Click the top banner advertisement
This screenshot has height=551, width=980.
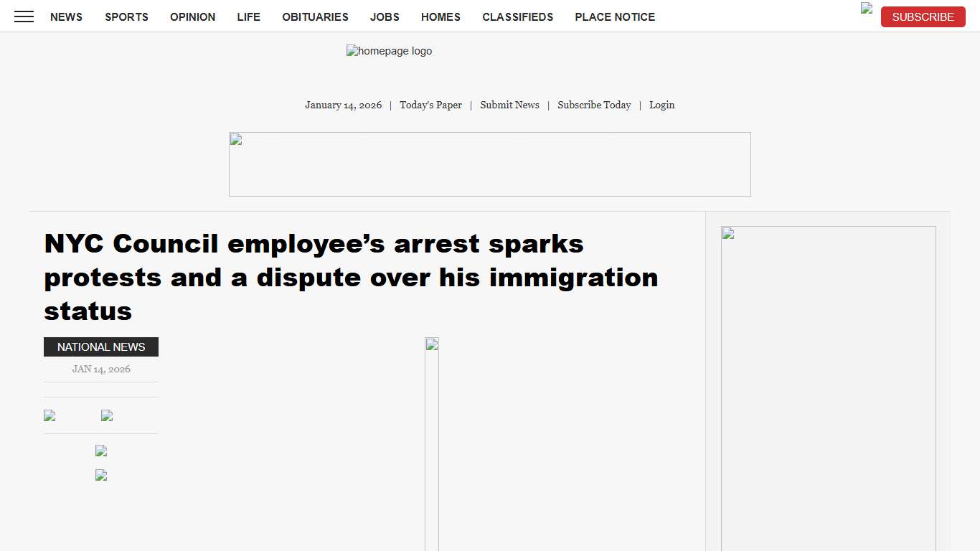click(x=489, y=164)
